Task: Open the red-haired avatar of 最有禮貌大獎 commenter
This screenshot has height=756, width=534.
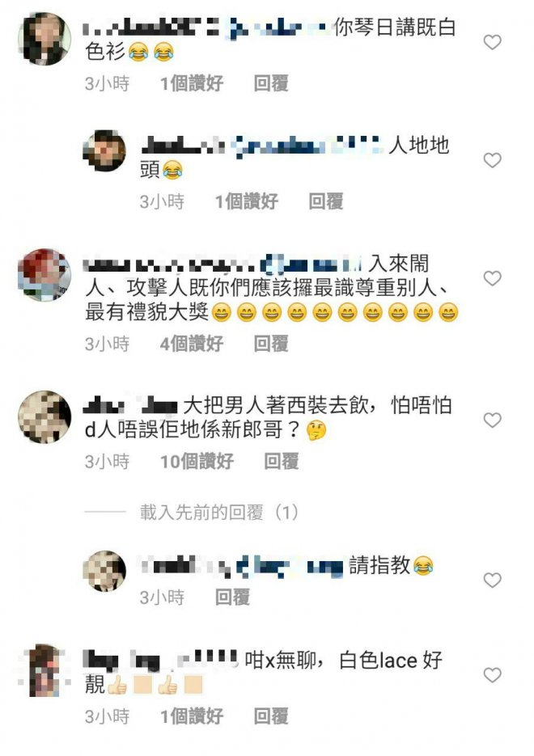Action: click(x=44, y=275)
